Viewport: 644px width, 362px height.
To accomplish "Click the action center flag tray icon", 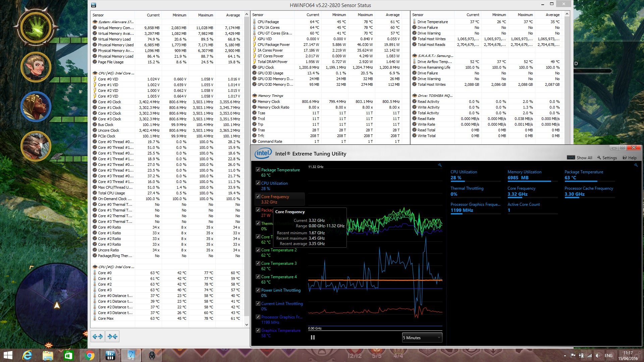I will (573, 356).
